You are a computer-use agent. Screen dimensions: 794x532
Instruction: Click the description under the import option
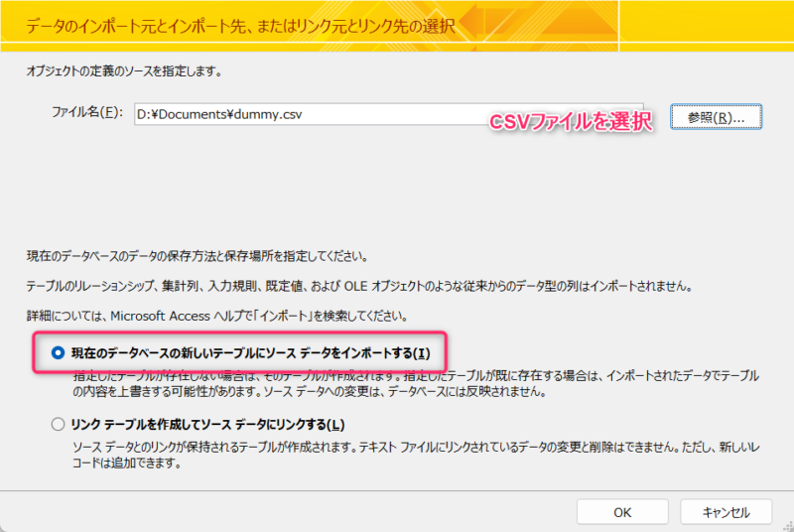tap(416, 384)
